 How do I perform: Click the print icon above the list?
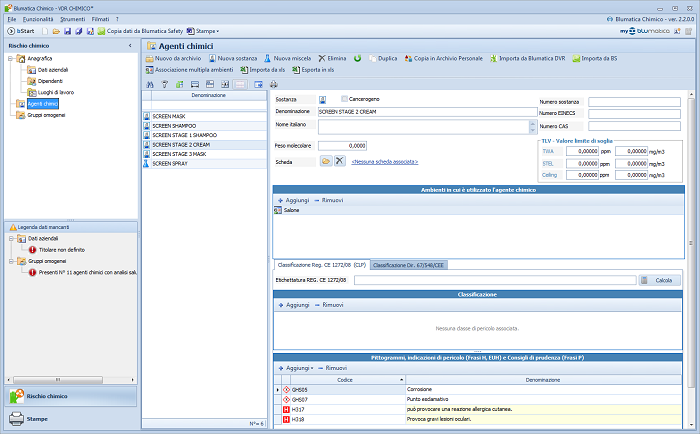(x=273, y=84)
